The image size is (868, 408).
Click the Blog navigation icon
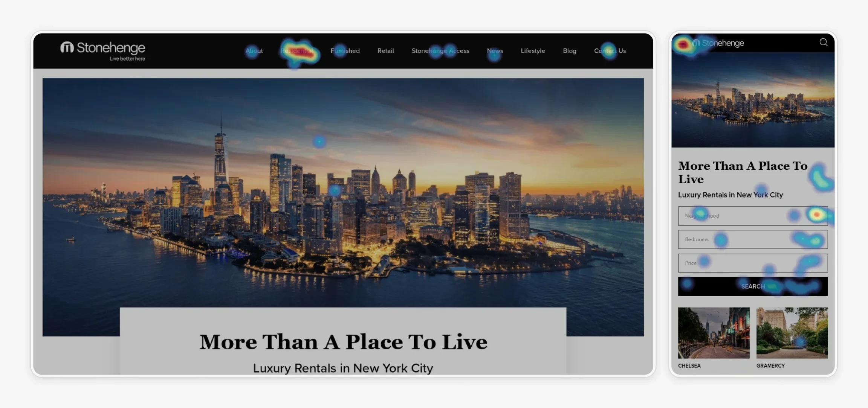coord(570,50)
